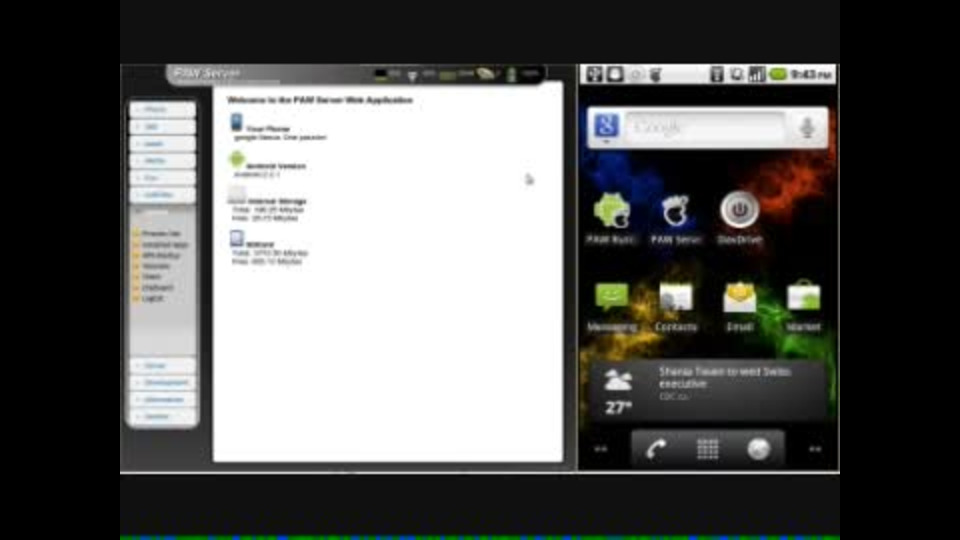Viewport: 960px width, 540px height.
Task: Open LogCat in the sidebar tree
Action: (152, 298)
